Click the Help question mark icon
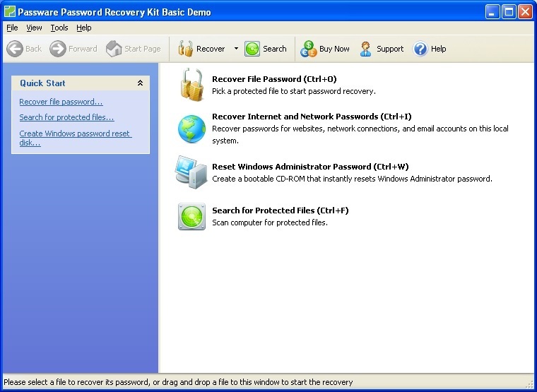The image size is (537, 392). tap(420, 49)
